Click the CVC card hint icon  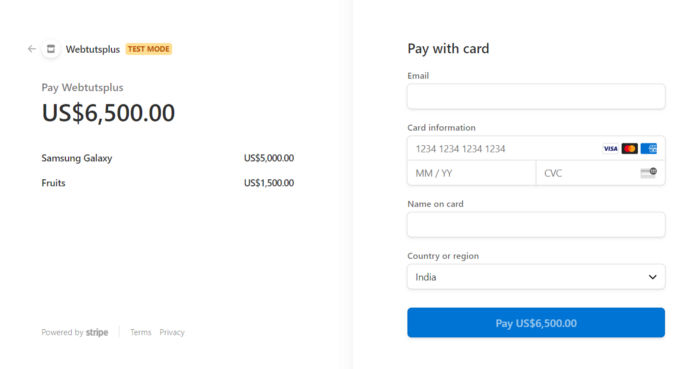pos(649,173)
